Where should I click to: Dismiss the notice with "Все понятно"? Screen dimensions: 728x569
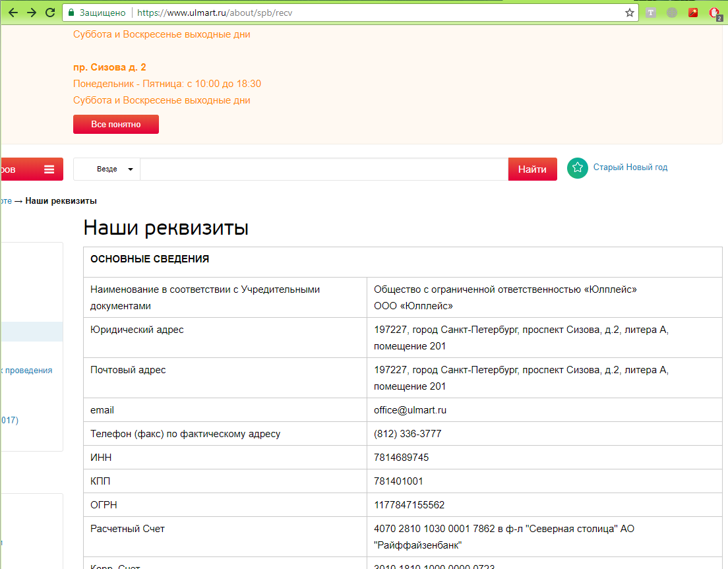(x=116, y=125)
